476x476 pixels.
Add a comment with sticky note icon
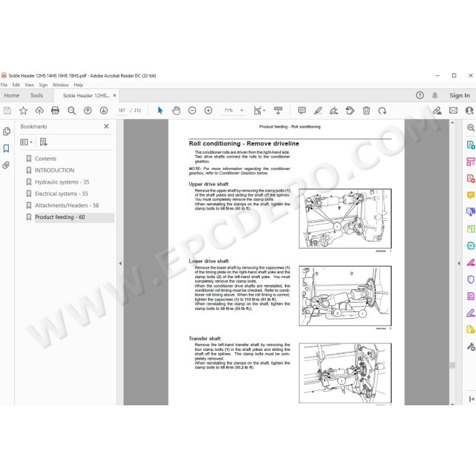point(302,110)
